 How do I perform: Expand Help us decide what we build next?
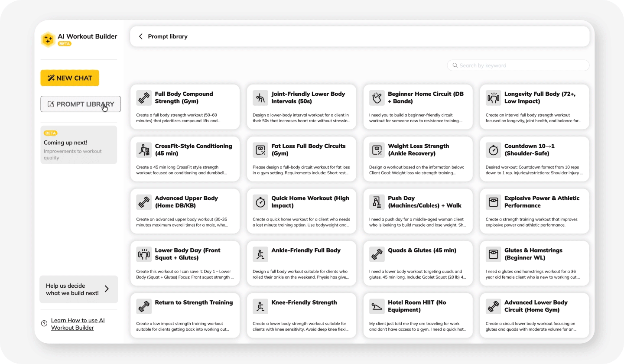(x=78, y=289)
